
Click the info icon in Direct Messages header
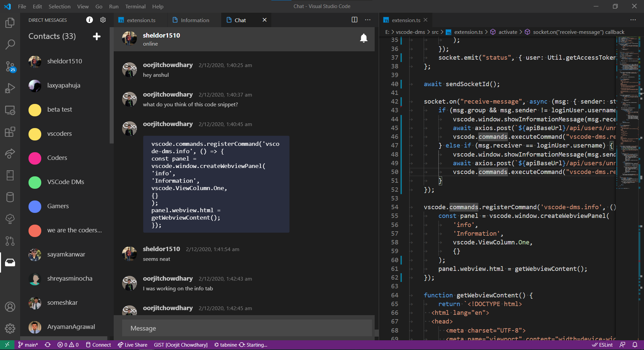point(90,20)
